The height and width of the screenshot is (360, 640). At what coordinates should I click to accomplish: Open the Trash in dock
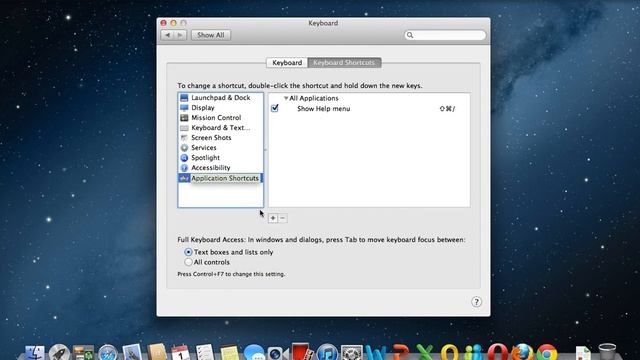tap(607, 352)
